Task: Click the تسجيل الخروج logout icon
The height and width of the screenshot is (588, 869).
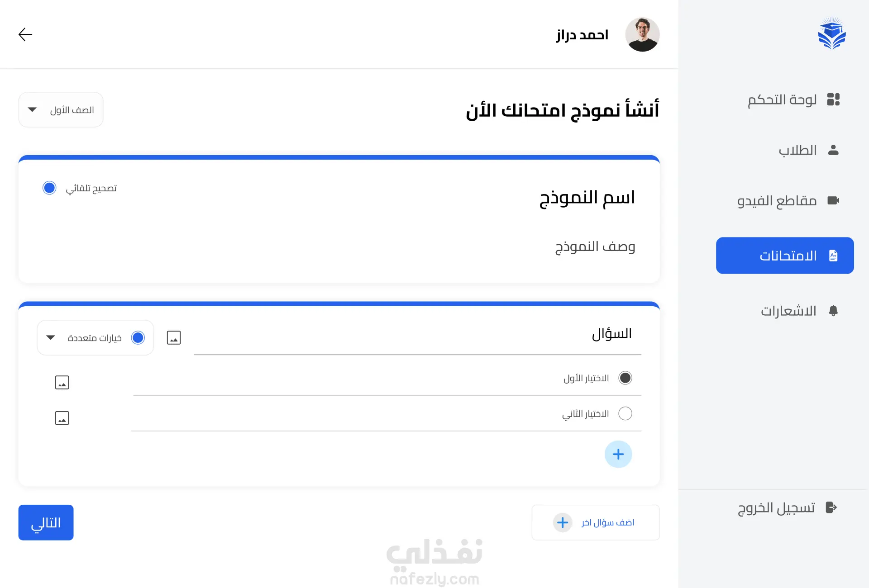Action: tap(831, 507)
